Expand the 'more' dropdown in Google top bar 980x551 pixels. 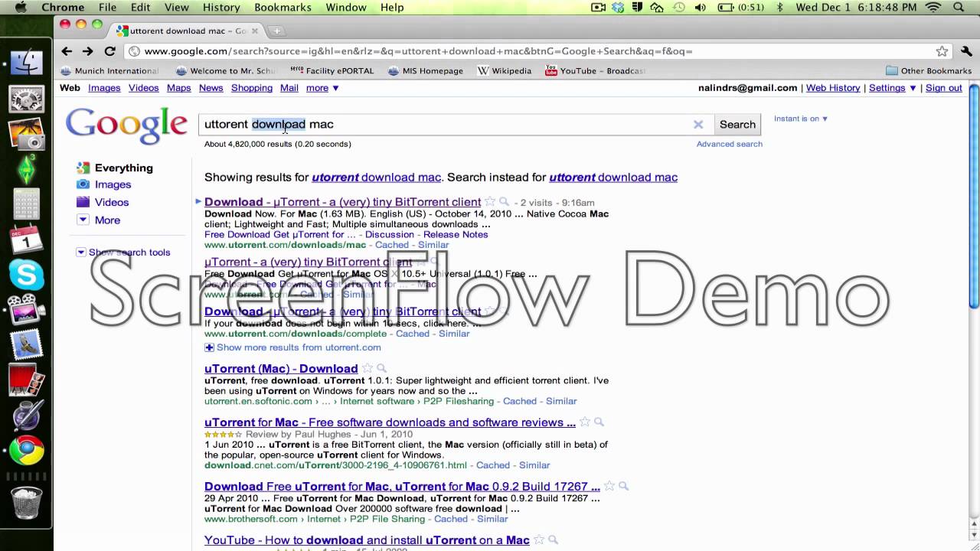[x=322, y=88]
